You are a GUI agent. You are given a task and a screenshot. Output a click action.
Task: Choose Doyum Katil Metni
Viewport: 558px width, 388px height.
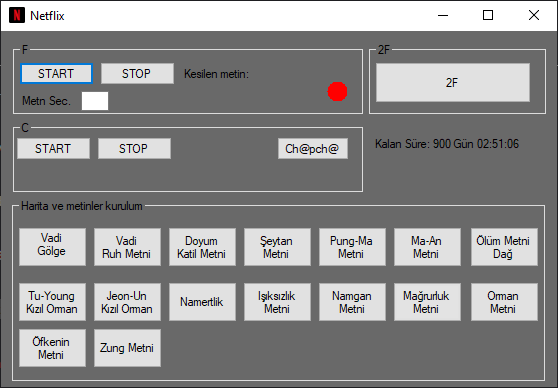tap(202, 247)
